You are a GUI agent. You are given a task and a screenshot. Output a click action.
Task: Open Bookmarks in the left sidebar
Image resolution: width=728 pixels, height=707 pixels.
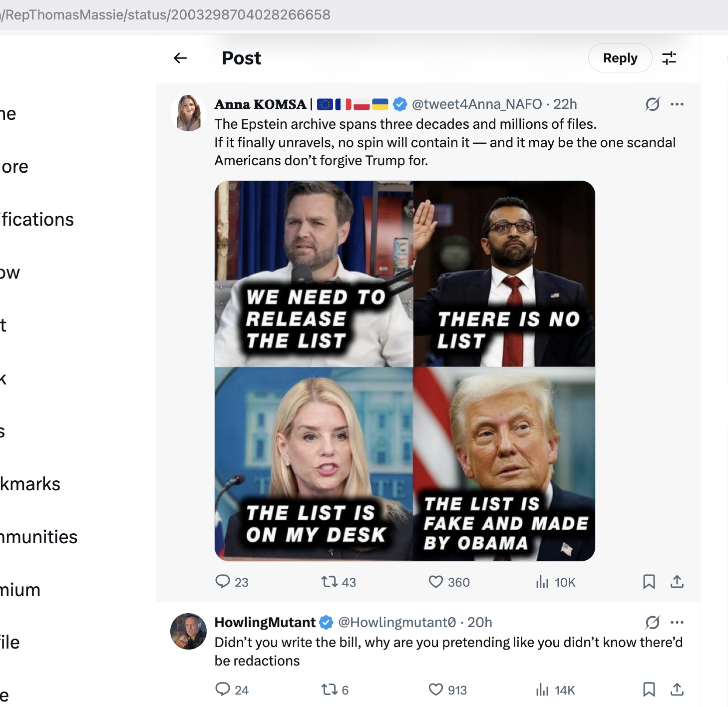pos(30,484)
